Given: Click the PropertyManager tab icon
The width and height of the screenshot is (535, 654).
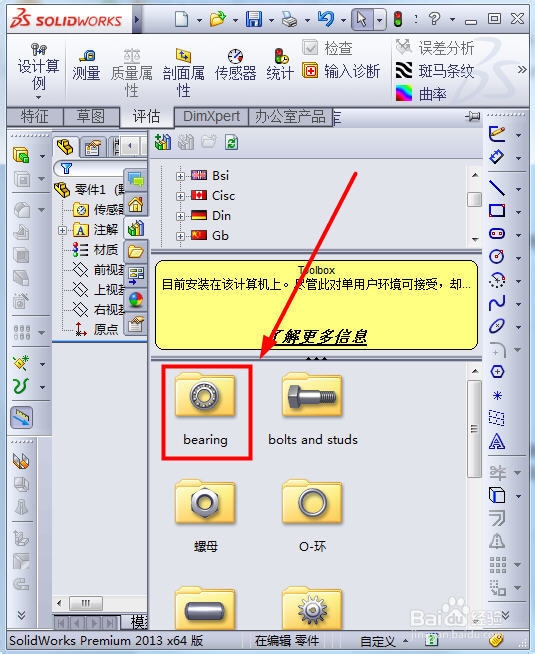Looking at the screenshot, I should point(93,147).
